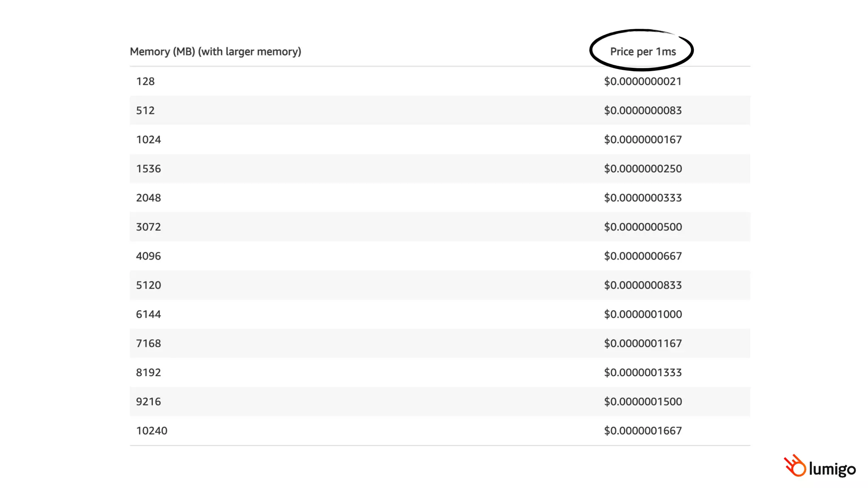868x488 pixels.
Task: Select the 512 memory value cell
Action: click(x=145, y=111)
